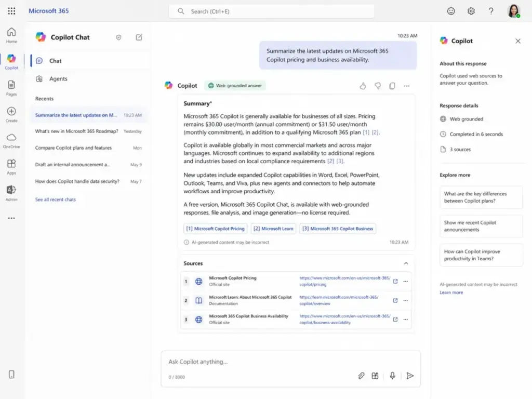The image size is (532, 399).
Task: Click "Web grounded" under Response details
Action: [x=466, y=119]
